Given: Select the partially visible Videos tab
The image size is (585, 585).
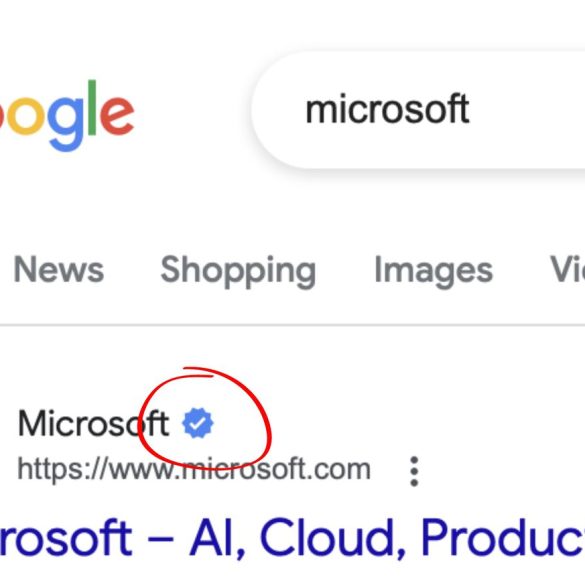Looking at the screenshot, I should 567,269.
